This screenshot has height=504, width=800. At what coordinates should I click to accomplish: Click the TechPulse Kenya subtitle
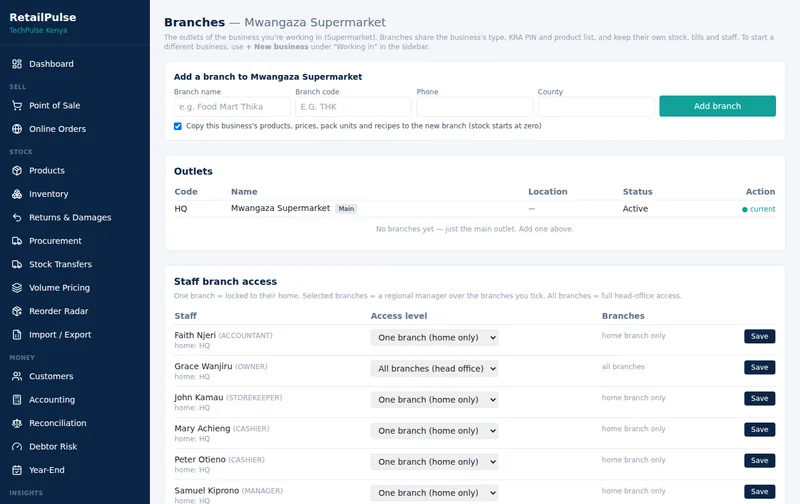[38, 30]
